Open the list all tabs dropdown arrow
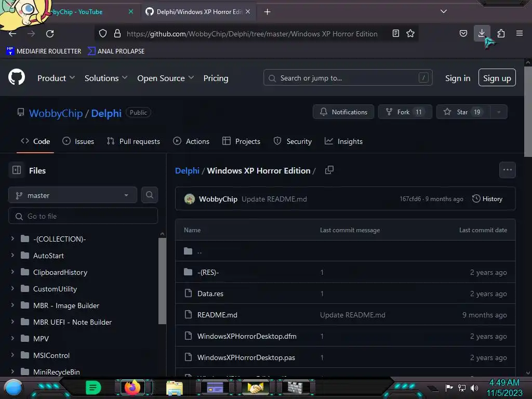Screen dimensions: 532x399 [444, 11]
